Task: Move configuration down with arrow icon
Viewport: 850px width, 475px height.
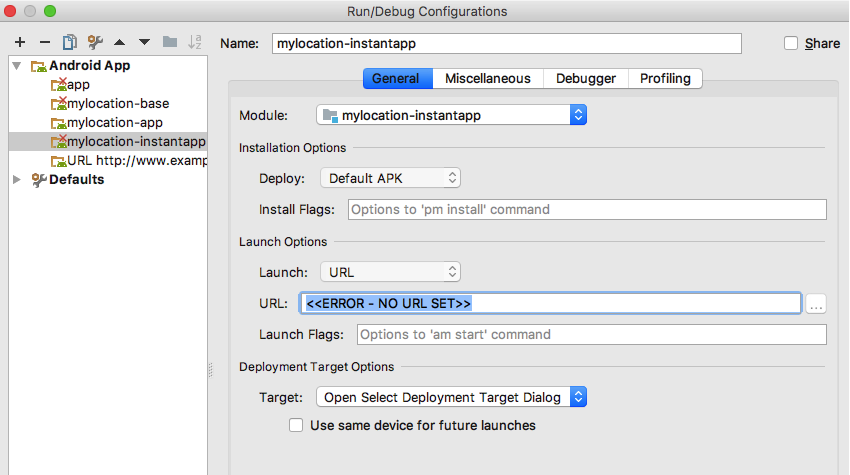Action: pyautogui.click(x=144, y=42)
